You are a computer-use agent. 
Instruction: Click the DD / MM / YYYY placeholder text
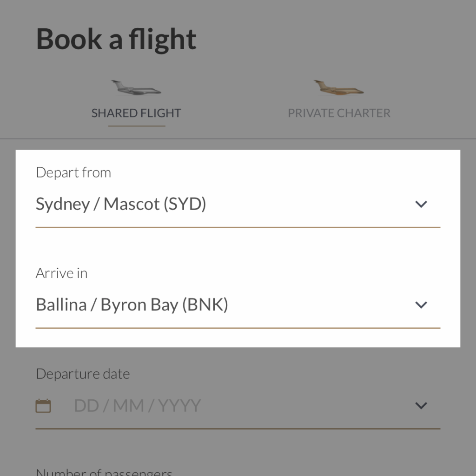pyautogui.click(x=137, y=405)
